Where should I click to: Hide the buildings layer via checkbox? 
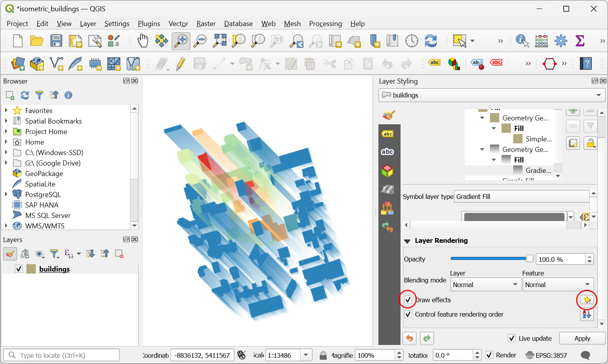19,269
